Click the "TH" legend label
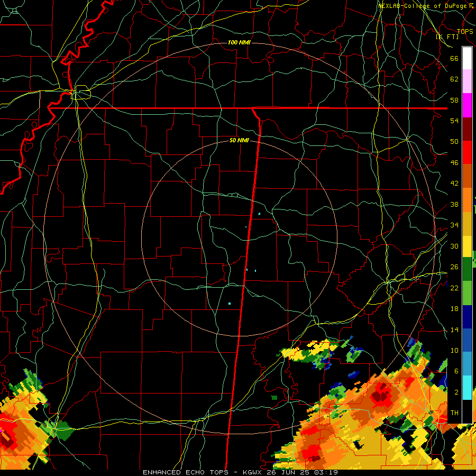476x476 pixels. click(454, 413)
